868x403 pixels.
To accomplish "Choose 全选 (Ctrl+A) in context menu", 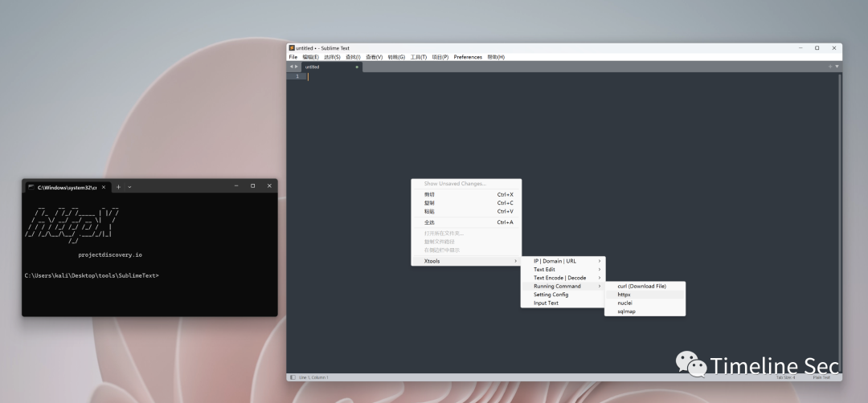I will [466, 222].
